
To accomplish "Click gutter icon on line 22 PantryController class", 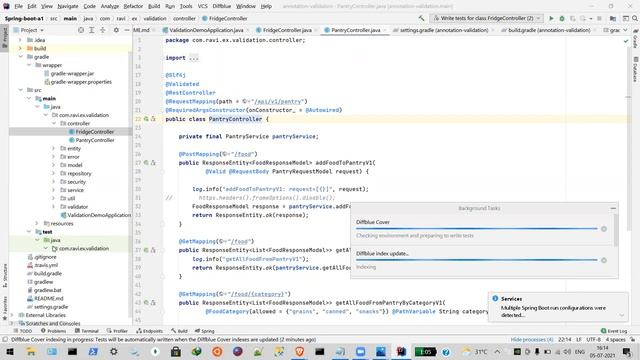I will (x=146, y=119).
